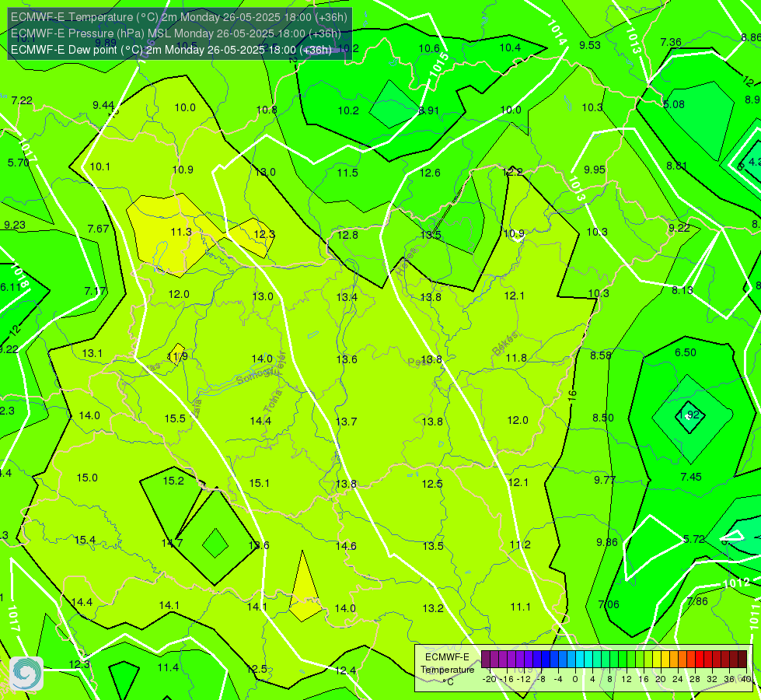Click the 14.6 temperature value
This screenshot has height=700, width=761.
click(346, 546)
